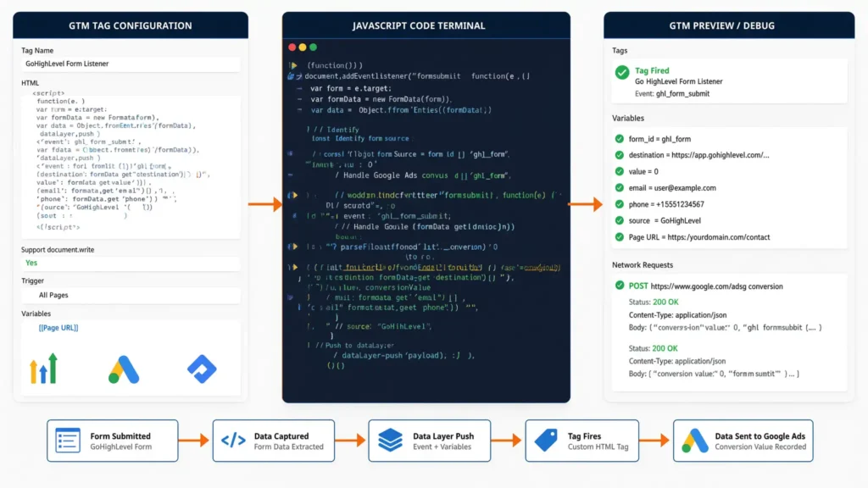Click the Variables heading in Preview / Debug panel
868x488 pixels.
628,118
